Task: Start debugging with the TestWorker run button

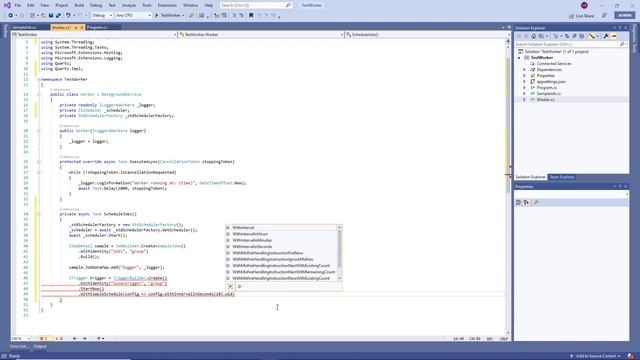Action: [x=169, y=15]
